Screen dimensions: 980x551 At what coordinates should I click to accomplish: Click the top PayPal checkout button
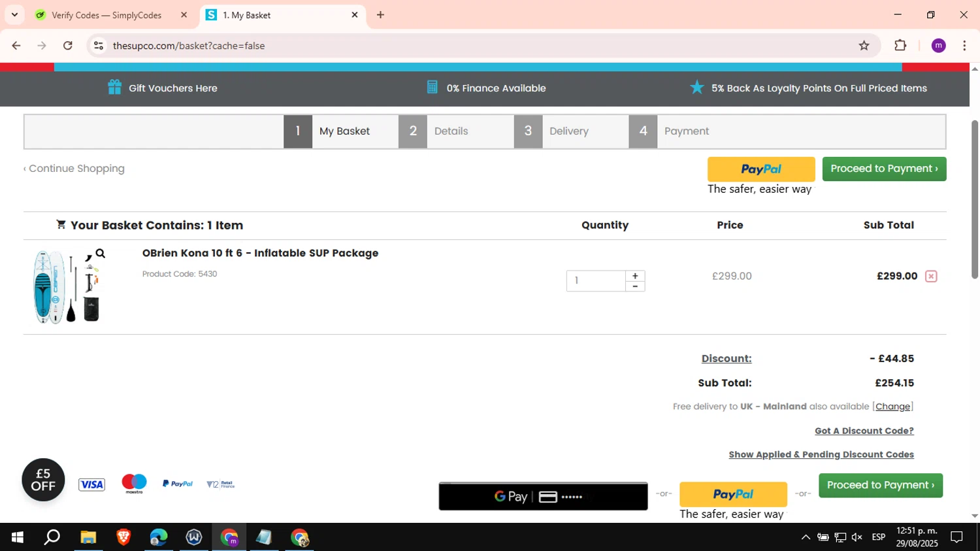(x=761, y=169)
